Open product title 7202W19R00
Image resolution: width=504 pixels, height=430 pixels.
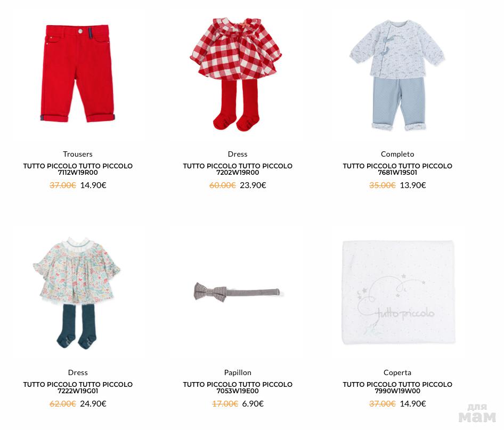[x=238, y=169]
